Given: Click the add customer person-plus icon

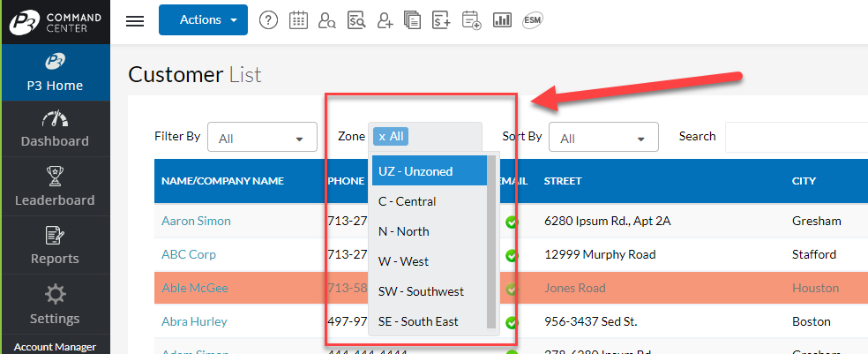Looking at the screenshot, I should 385,20.
